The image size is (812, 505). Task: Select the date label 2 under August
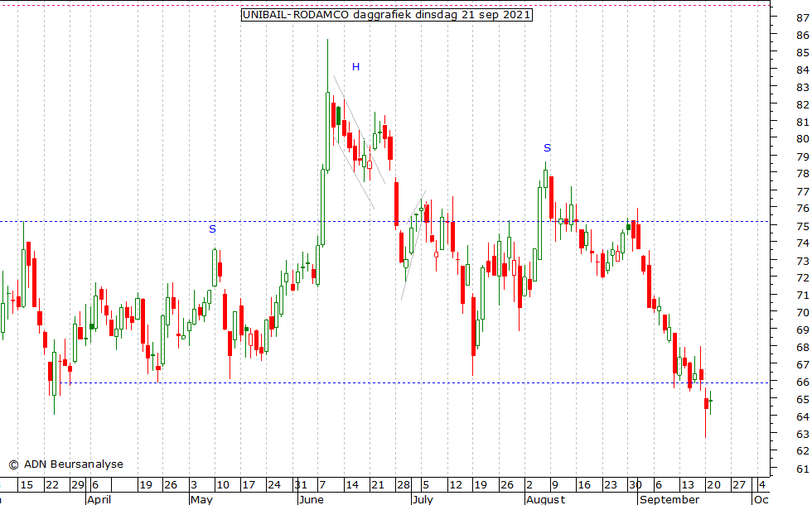pos(529,485)
